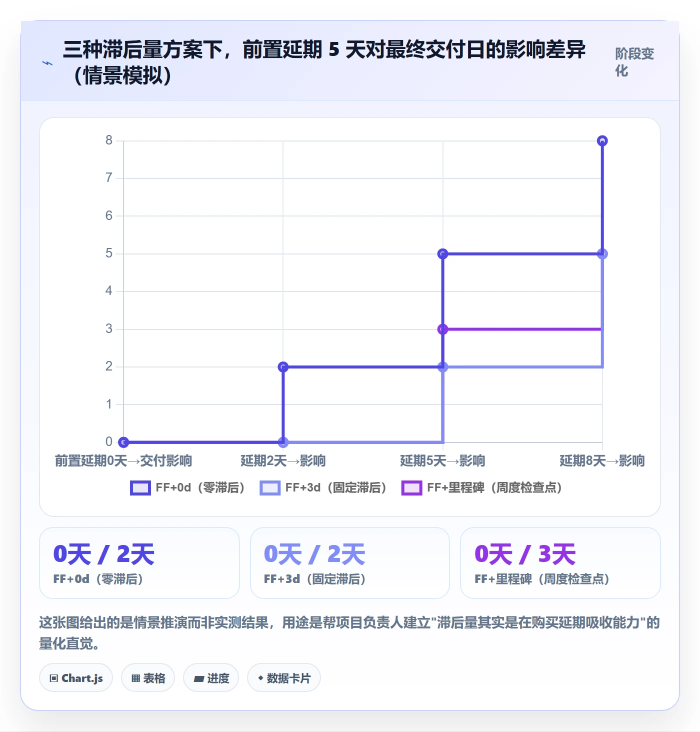Click the light blue point at 延期8天 value 5
Screen dimensions: 700x732
point(602,254)
